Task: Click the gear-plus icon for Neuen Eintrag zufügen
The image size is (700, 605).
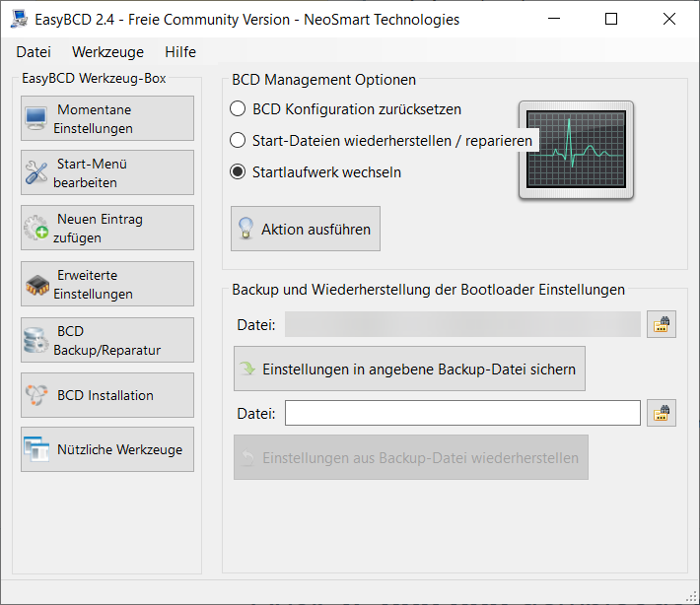Action: (x=36, y=228)
